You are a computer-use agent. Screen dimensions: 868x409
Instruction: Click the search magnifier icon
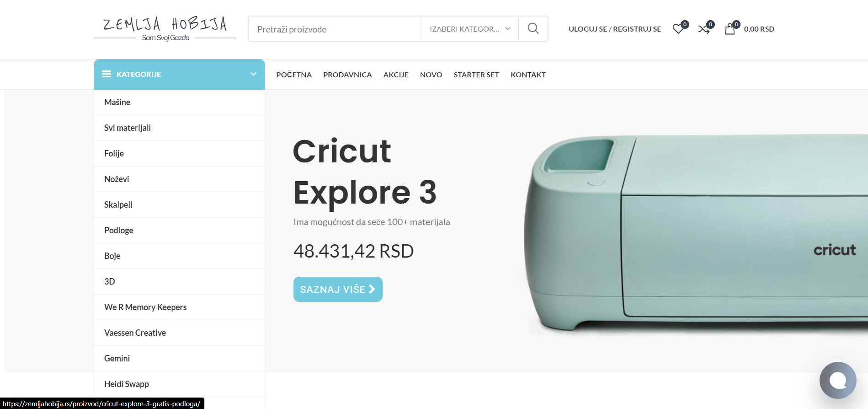[533, 29]
